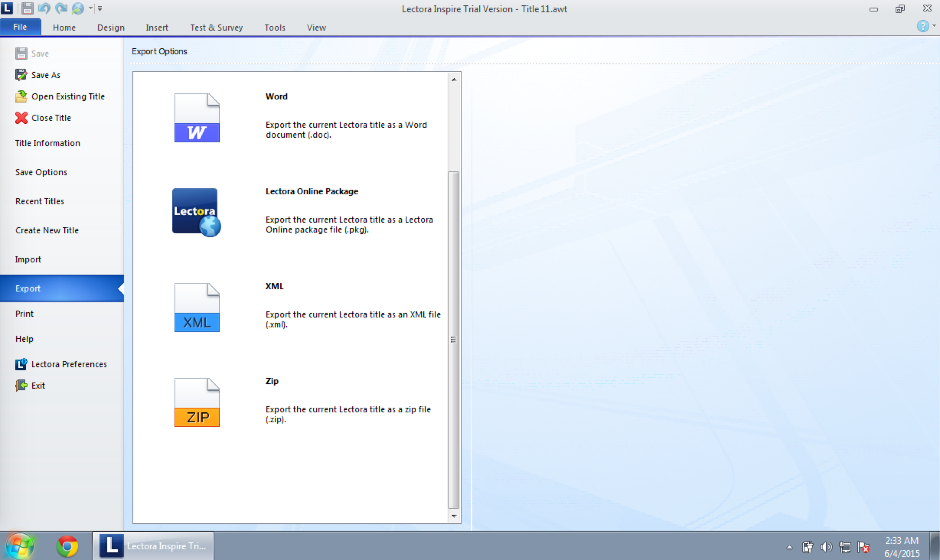Select Close Title menu entry
The image size is (940, 560).
click(51, 118)
